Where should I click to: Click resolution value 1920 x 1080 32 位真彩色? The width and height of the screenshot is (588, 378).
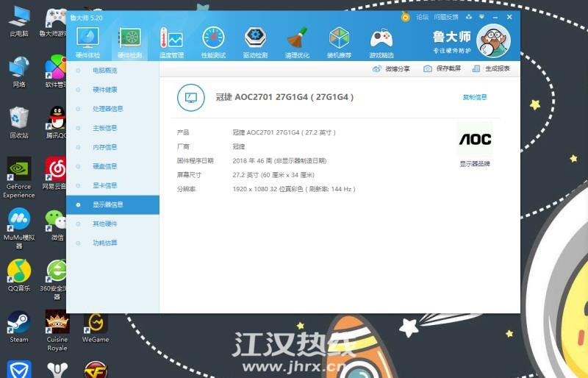coord(268,189)
